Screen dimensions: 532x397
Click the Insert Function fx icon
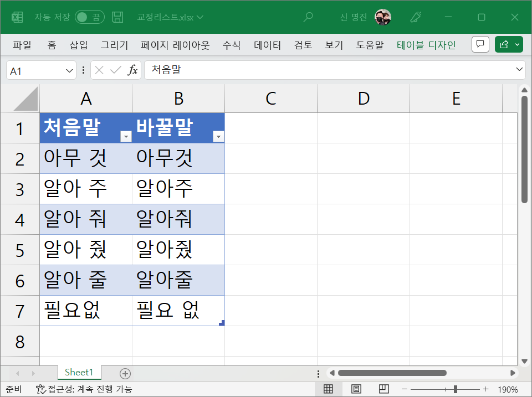pos(132,70)
